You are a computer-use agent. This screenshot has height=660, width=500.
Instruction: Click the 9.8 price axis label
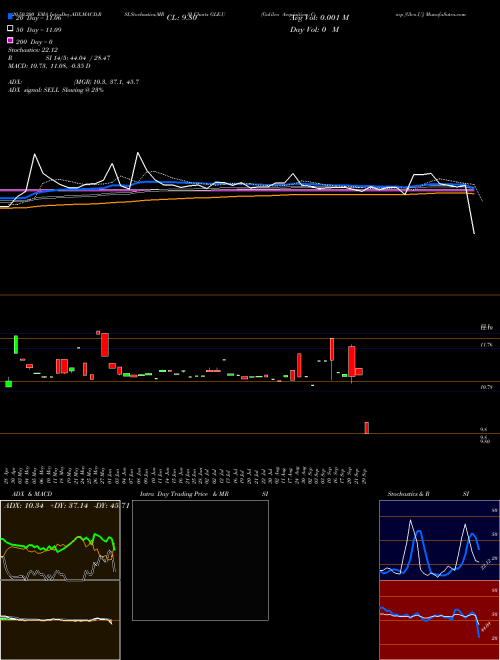point(484,429)
